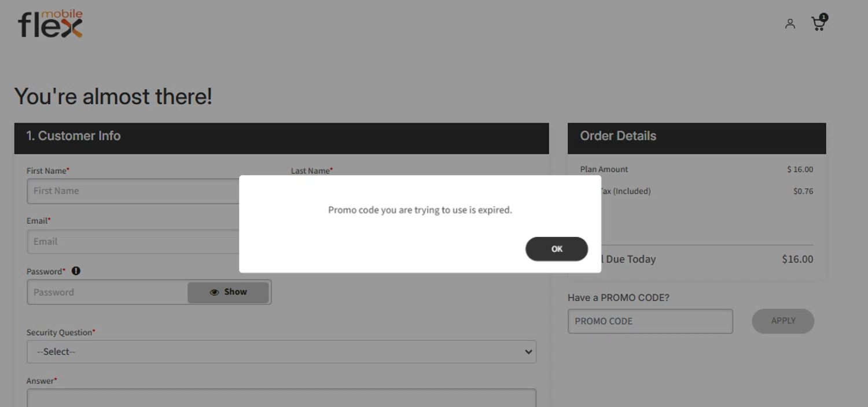This screenshot has height=407, width=868.
Task: Click the $ 16.00 plan amount value
Action: pyautogui.click(x=800, y=170)
